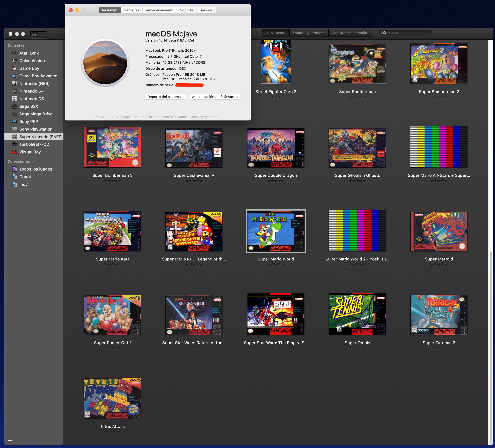Click the Buscar search field
495x448 pixels.
pos(405,33)
